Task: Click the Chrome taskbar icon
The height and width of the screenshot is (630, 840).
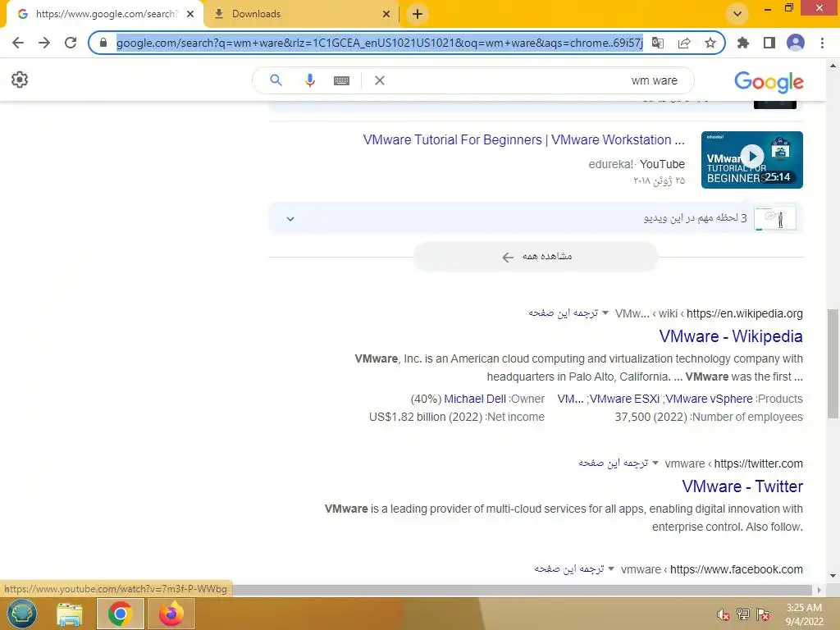Action: point(120,614)
